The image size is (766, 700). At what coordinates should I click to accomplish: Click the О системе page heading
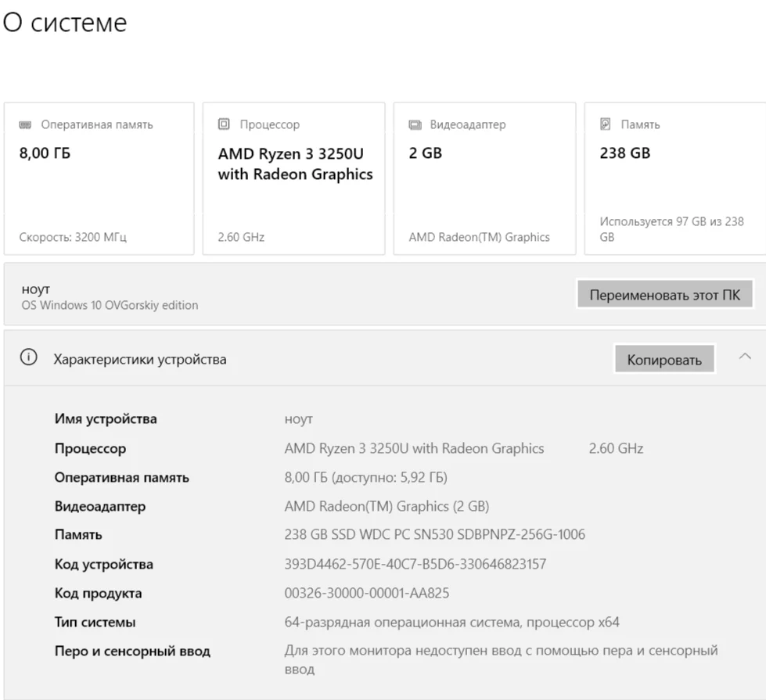coord(65,23)
